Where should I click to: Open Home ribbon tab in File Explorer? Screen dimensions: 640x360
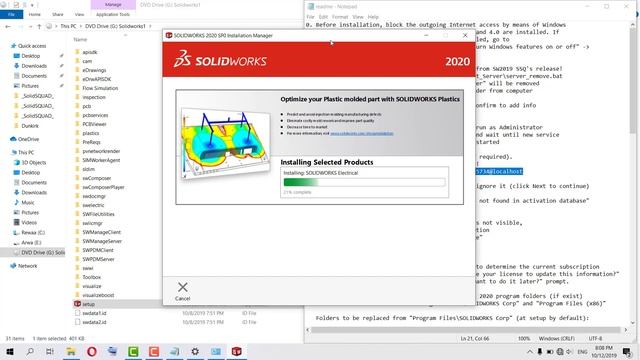(x=35, y=14)
